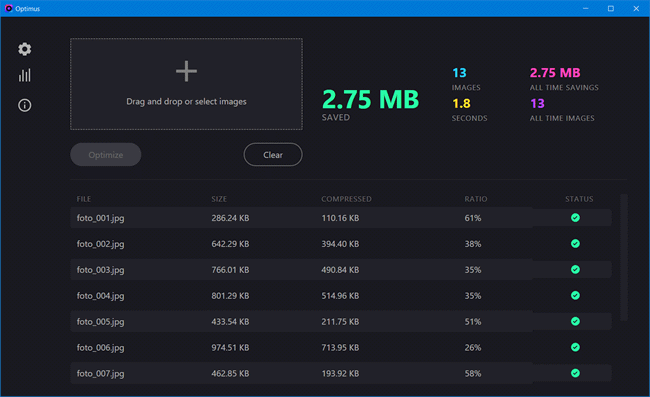Viewport: 650px width, 397px height.
Task: Maximize the Optimus window
Action: [611, 8]
